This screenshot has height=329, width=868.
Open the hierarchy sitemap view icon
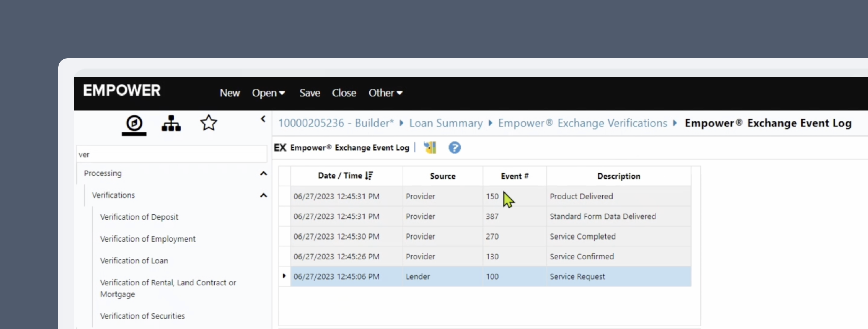coord(171,124)
